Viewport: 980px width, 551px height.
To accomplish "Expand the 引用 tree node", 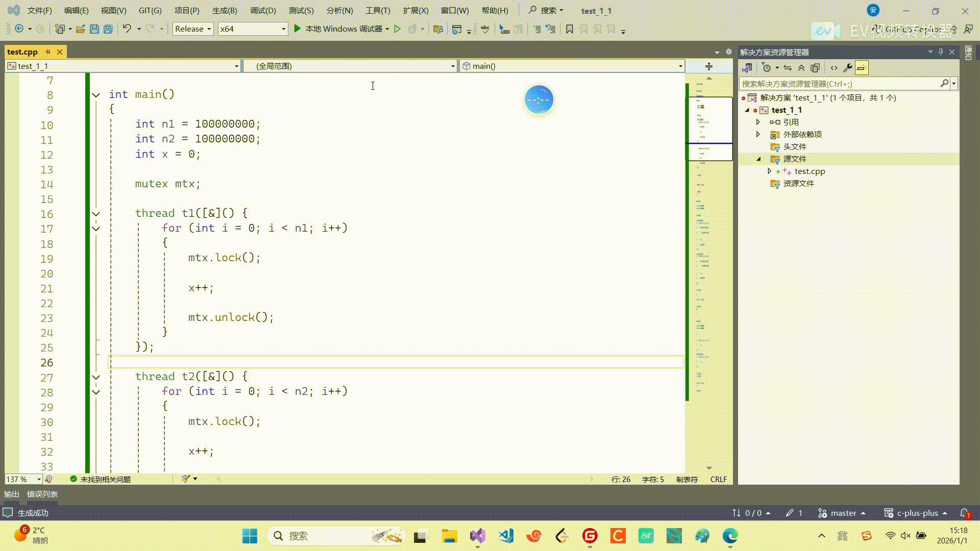I will pos(758,122).
